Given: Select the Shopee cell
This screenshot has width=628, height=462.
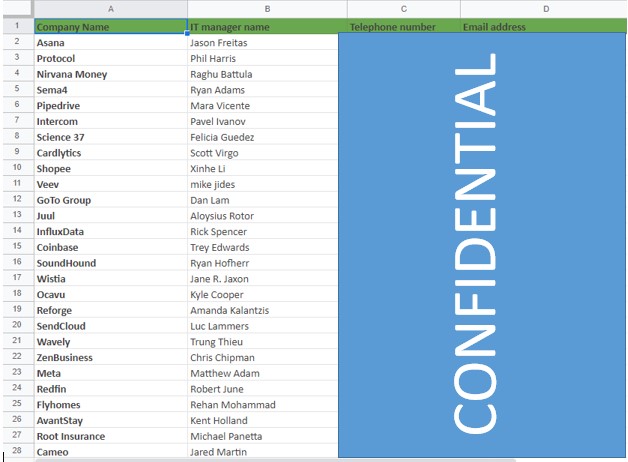Looking at the screenshot, I should tap(111, 169).
